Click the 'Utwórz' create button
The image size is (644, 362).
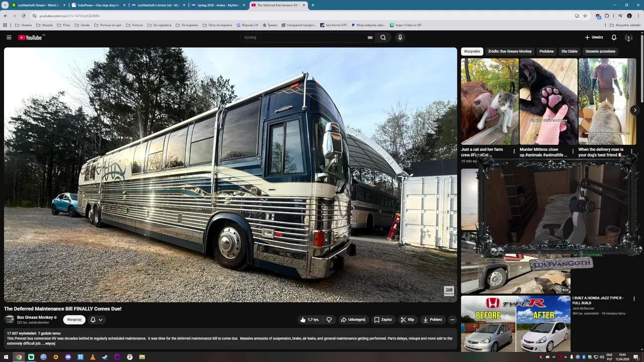(594, 37)
